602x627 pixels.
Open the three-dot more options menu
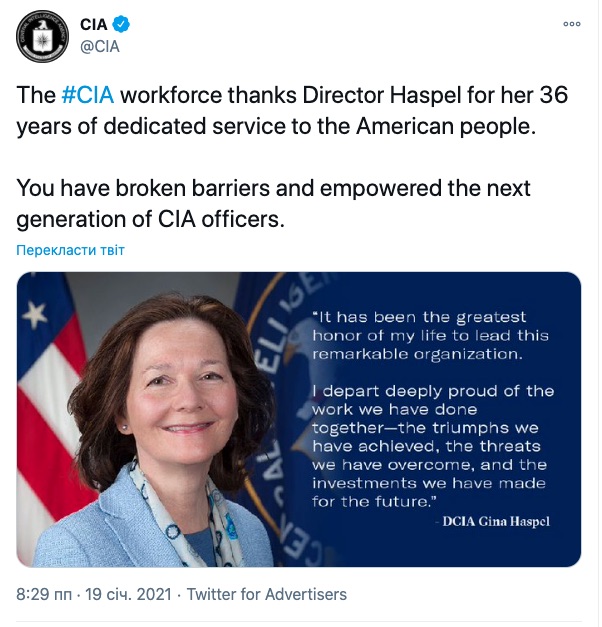click(x=572, y=24)
